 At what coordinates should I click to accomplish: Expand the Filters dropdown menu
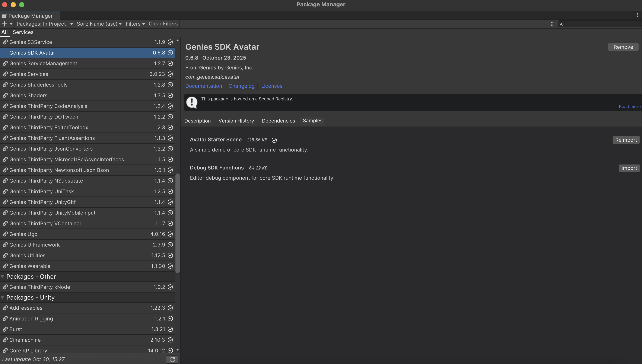135,24
